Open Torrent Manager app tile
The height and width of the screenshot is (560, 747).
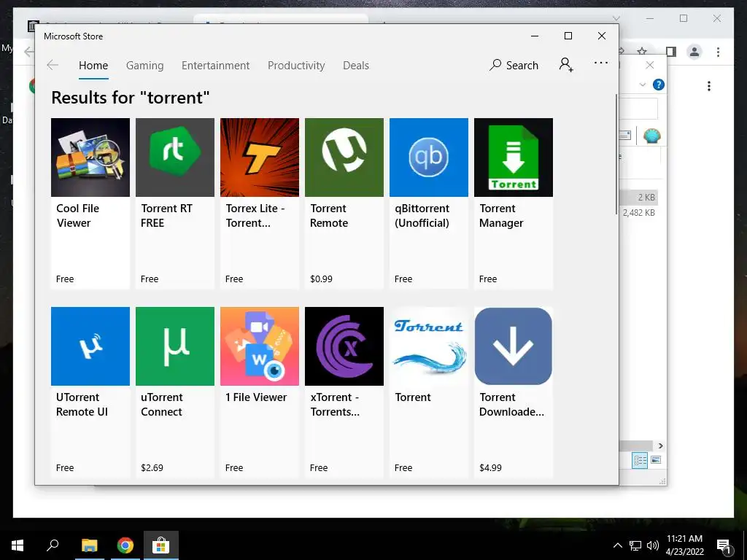coord(514,203)
